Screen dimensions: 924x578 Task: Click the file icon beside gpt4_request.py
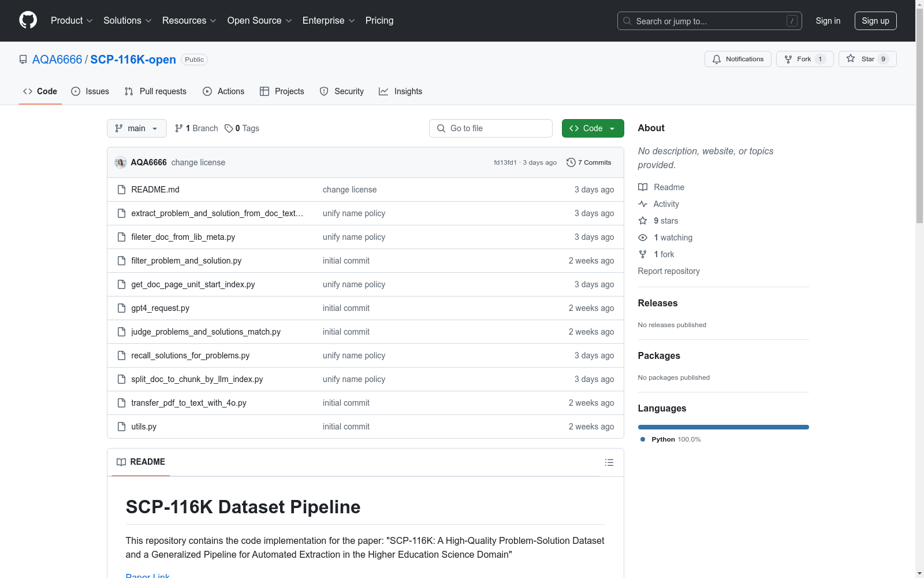(x=121, y=308)
